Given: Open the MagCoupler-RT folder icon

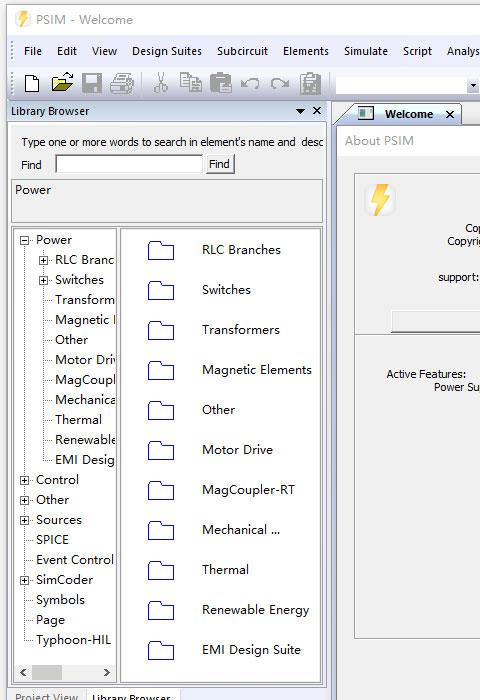Looking at the screenshot, I should 161,491.
